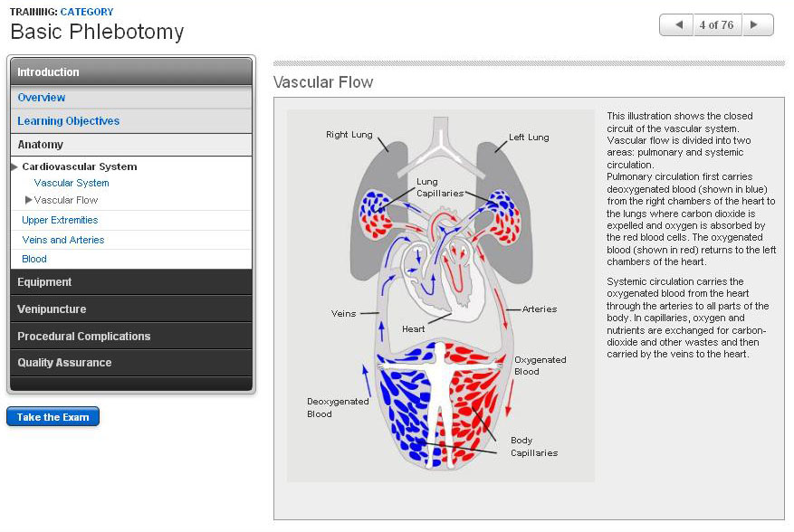Select the Anatomy section
The image size is (794, 532).
coord(41,145)
